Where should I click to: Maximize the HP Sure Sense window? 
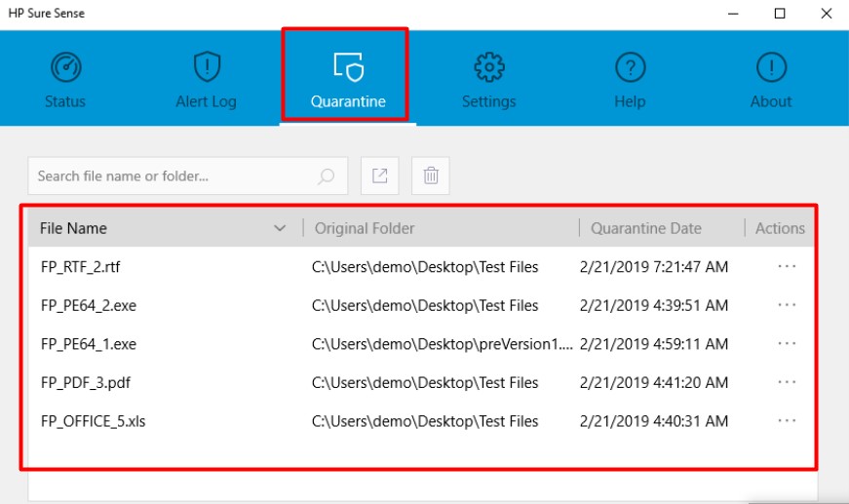tap(780, 14)
